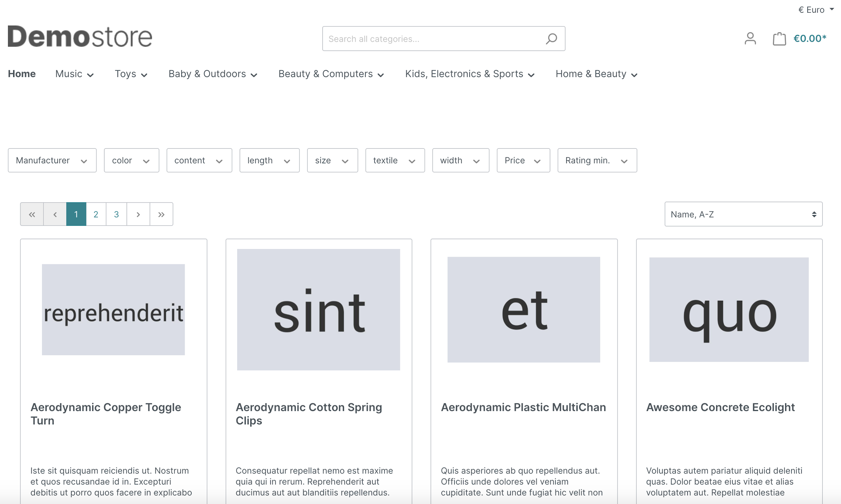Go to page 2
This screenshot has width=841, height=504.
pyautogui.click(x=96, y=214)
